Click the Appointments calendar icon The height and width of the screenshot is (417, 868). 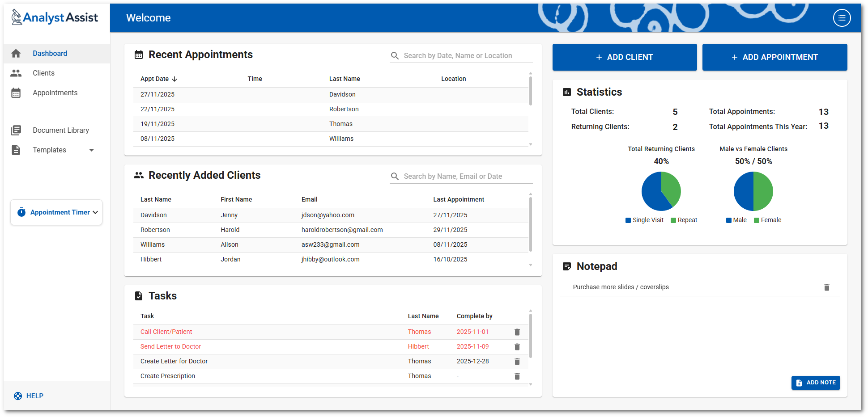16,93
